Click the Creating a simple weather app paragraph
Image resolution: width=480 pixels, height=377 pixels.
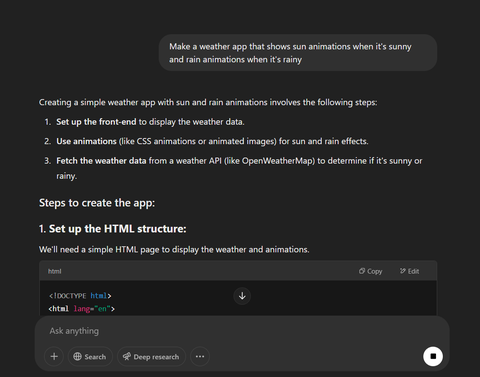click(x=208, y=102)
